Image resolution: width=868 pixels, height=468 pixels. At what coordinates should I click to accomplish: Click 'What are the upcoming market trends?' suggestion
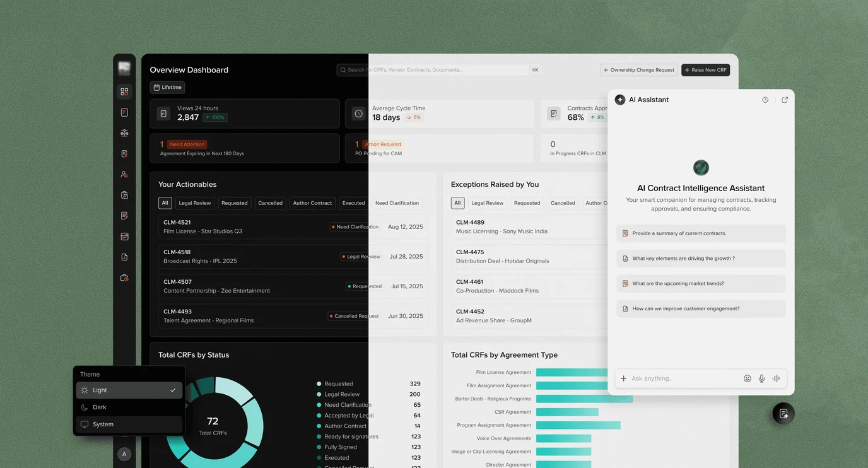tap(701, 284)
